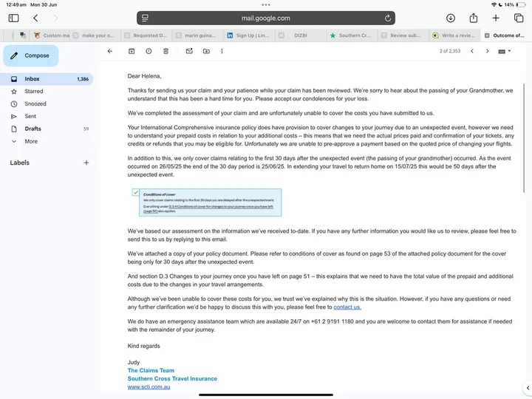This screenshot has width=532, height=399.
Task: Report this email as spam
Action: [149, 51]
